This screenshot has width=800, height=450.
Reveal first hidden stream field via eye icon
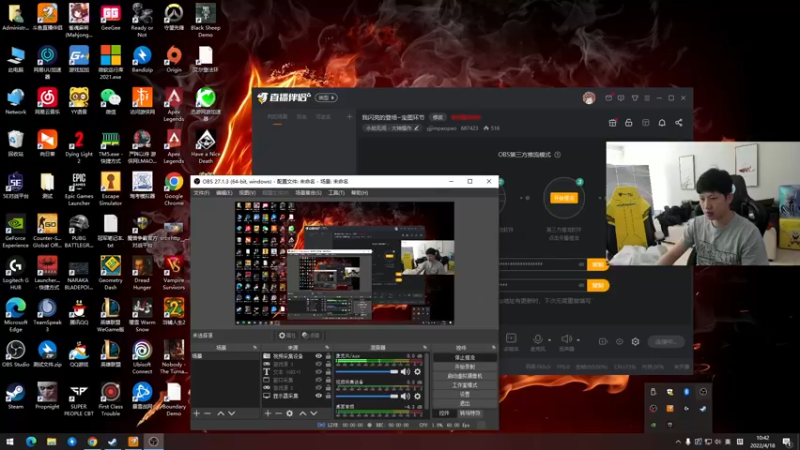[581, 264]
